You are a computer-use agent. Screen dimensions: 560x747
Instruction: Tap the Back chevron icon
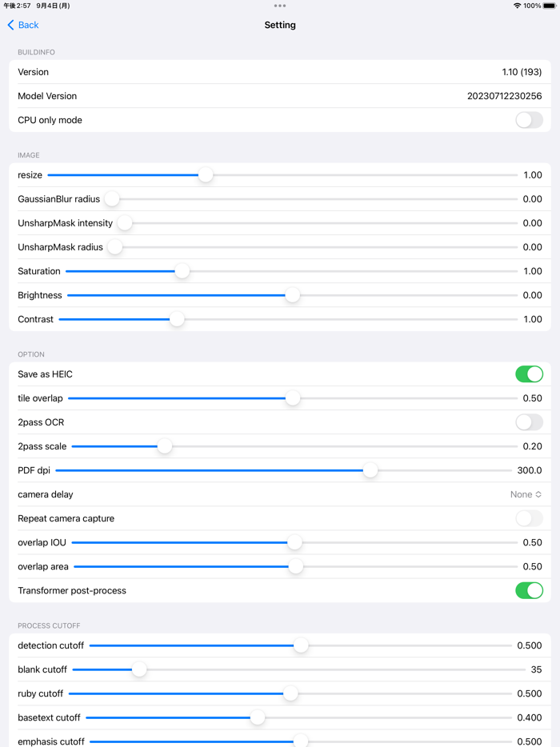click(11, 25)
